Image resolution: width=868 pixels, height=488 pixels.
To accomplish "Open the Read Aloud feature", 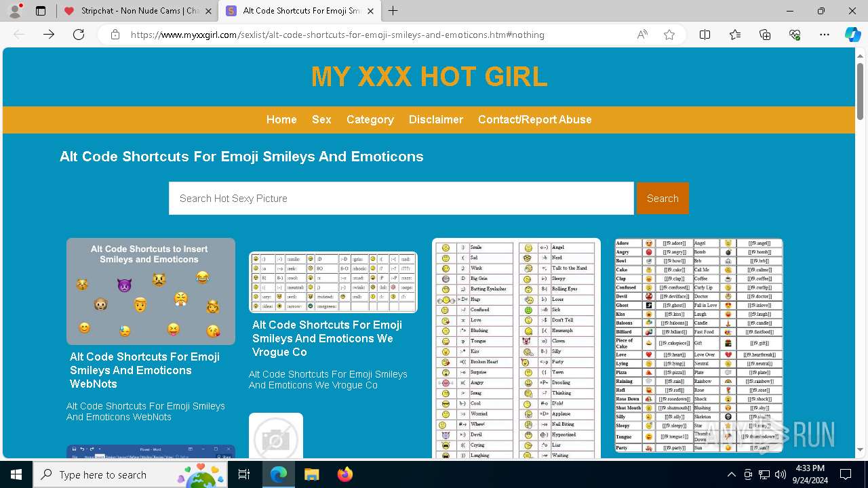I will [x=642, y=35].
